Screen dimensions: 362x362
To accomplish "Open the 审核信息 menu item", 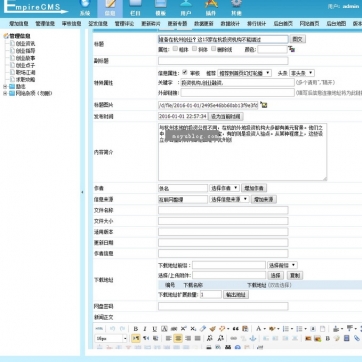I will click(x=71, y=24).
